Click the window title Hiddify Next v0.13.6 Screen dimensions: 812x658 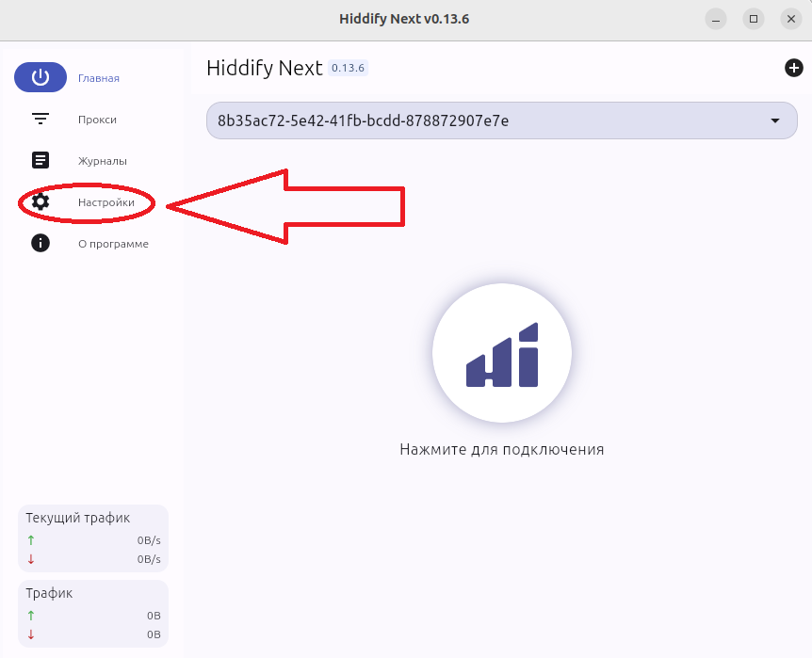tap(404, 19)
